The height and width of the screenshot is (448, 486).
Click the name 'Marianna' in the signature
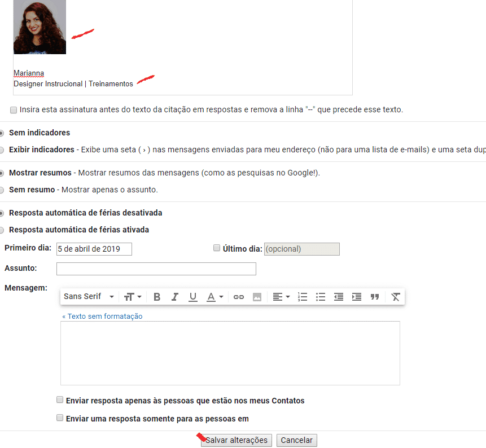[29, 73]
